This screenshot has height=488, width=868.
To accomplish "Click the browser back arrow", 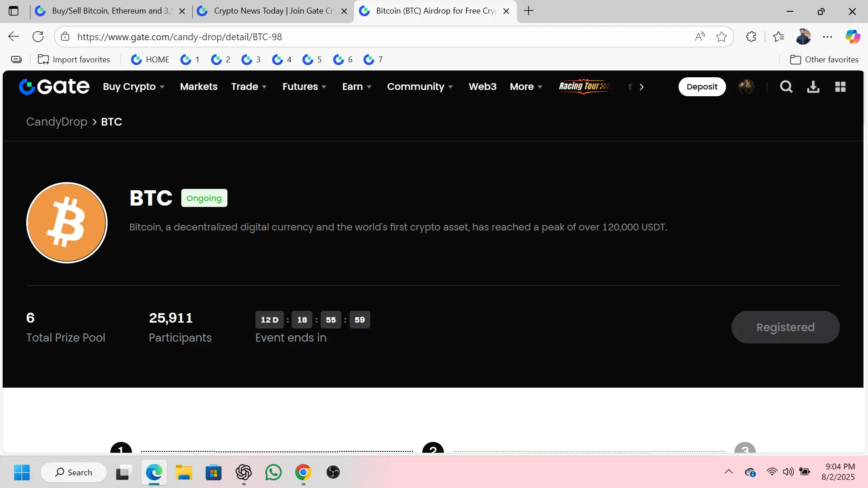I will click(x=14, y=37).
